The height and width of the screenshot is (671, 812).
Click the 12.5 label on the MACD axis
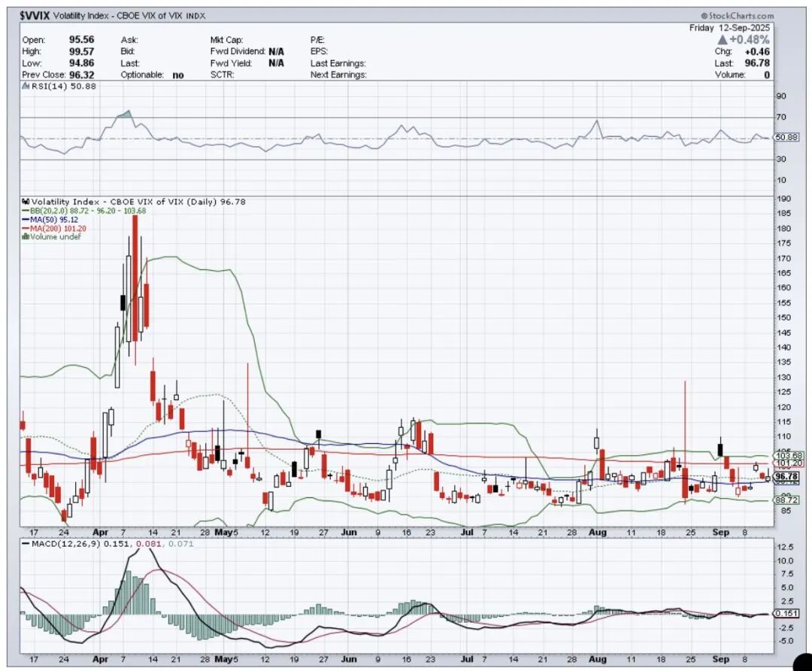coord(786,547)
